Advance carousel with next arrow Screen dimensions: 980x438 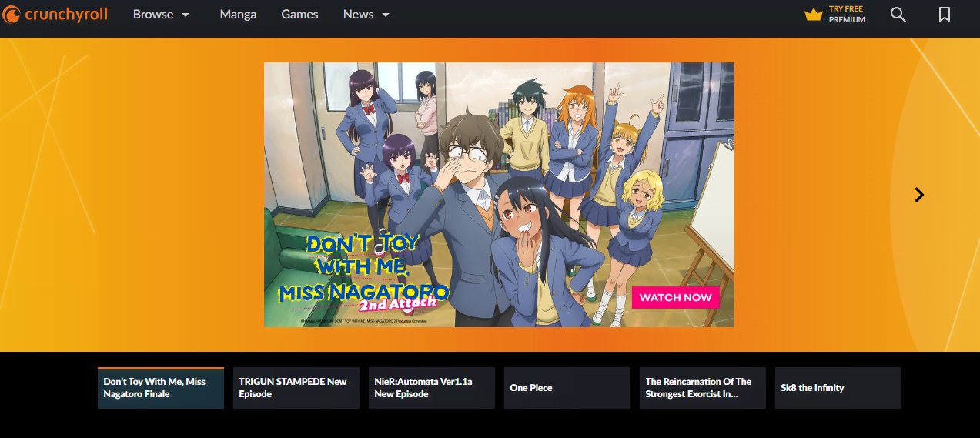pyautogui.click(x=918, y=195)
